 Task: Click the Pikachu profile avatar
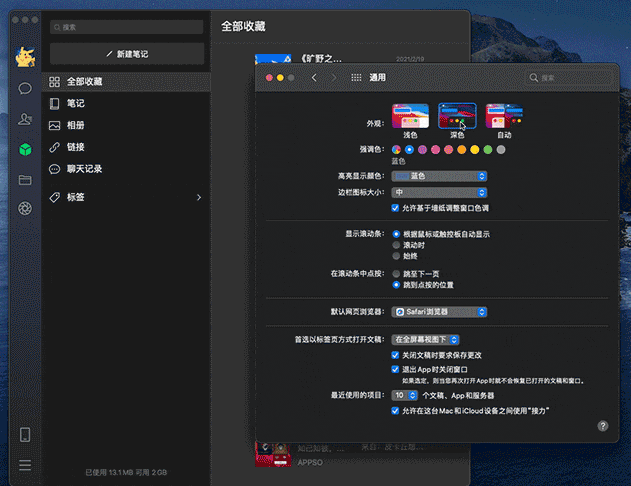click(x=25, y=56)
